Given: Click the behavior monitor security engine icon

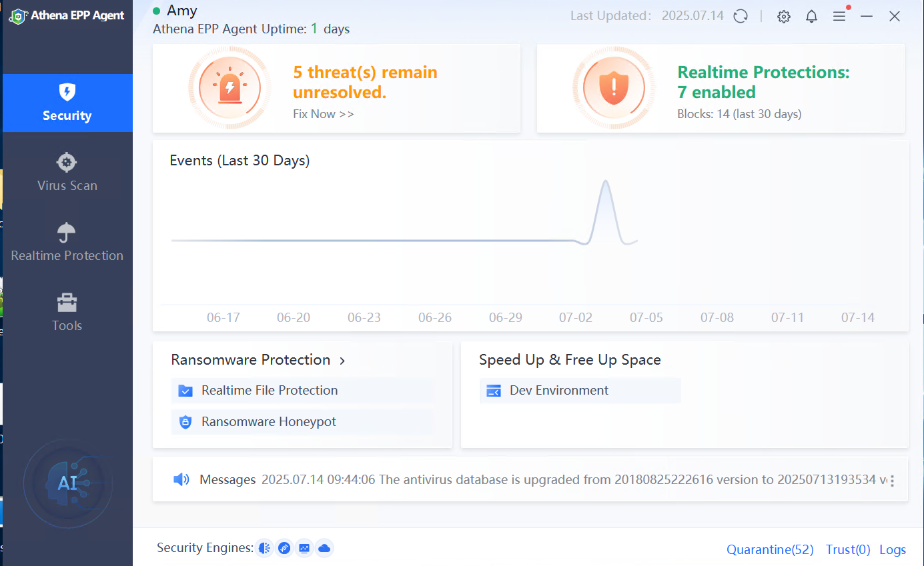Looking at the screenshot, I should coord(304,548).
